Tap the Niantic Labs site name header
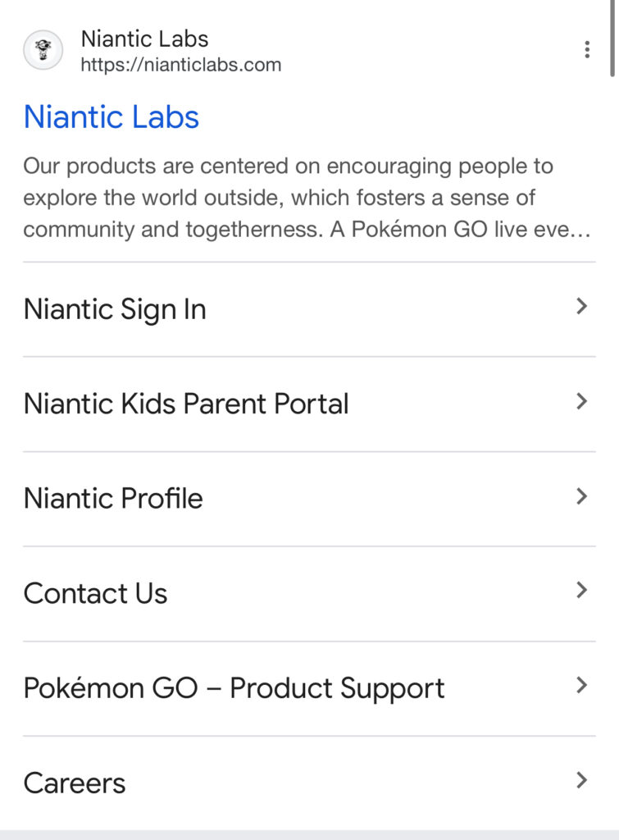The height and width of the screenshot is (840, 619). tap(144, 39)
